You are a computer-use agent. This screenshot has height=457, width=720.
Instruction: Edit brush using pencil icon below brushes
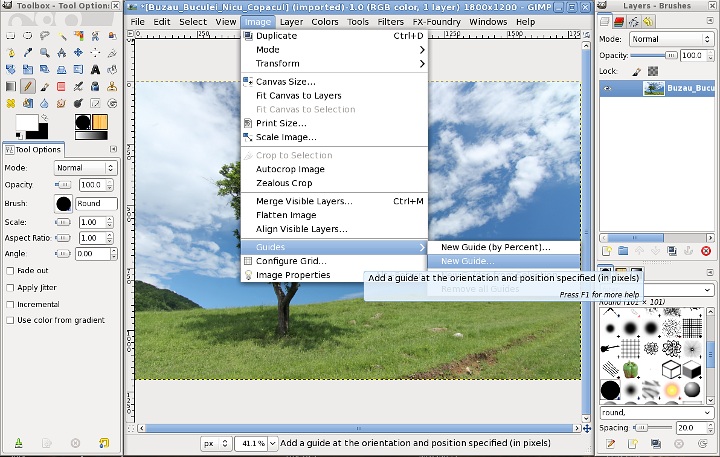pyautogui.click(x=610, y=444)
